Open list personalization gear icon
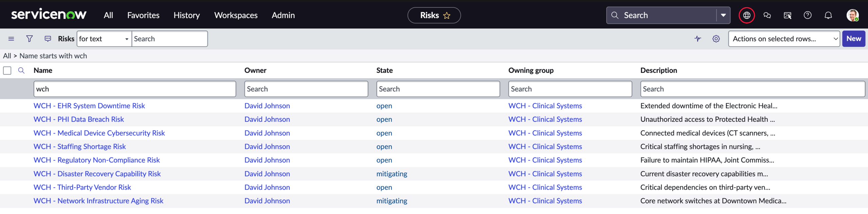Viewport: 868px width, 214px height. coord(716,39)
